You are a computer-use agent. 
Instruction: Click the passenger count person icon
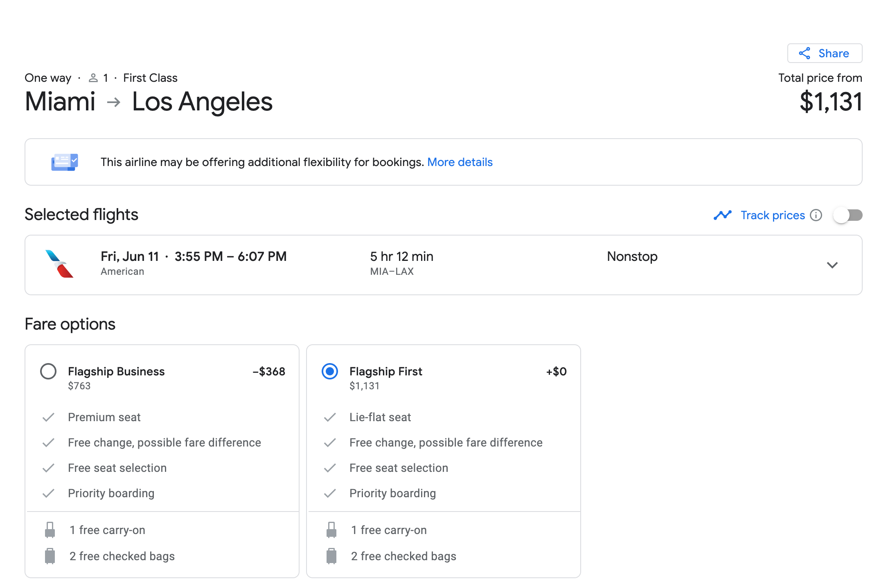[93, 78]
